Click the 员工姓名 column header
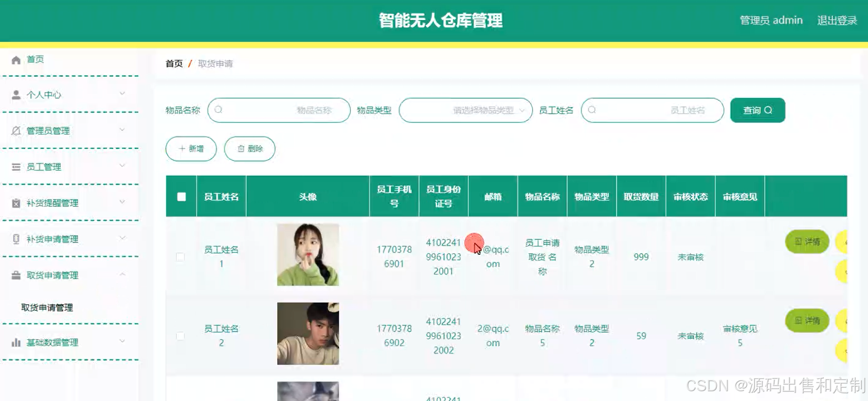Viewport: 868px width, 401px height. pyautogui.click(x=221, y=197)
